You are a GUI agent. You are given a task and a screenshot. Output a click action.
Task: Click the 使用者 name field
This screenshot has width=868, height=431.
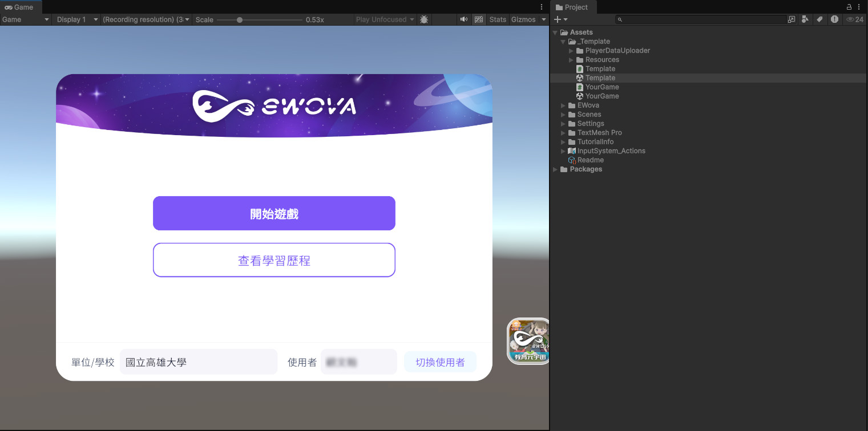click(x=359, y=362)
